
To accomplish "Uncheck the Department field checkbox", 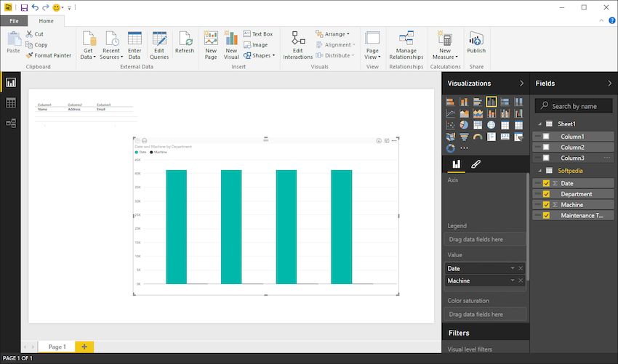I will click(546, 194).
